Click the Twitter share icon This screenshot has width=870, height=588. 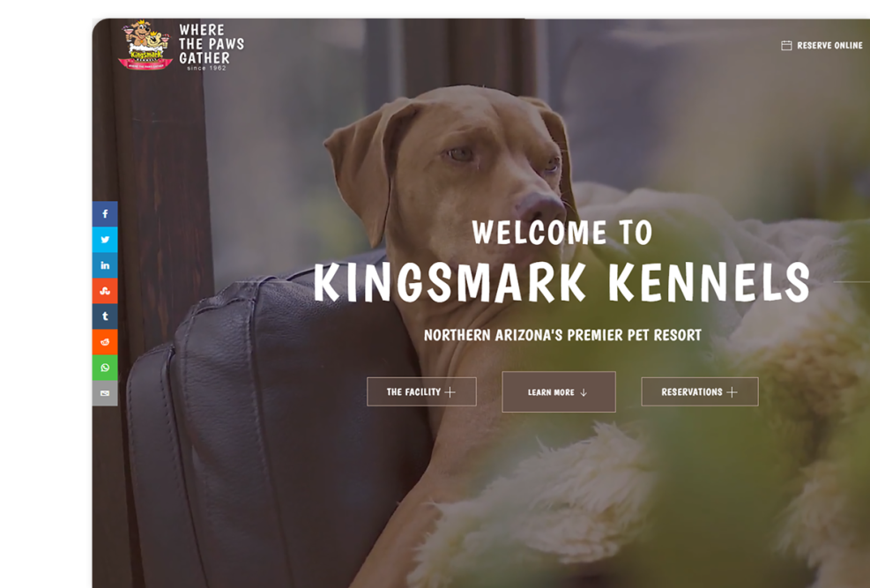(x=105, y=240)
